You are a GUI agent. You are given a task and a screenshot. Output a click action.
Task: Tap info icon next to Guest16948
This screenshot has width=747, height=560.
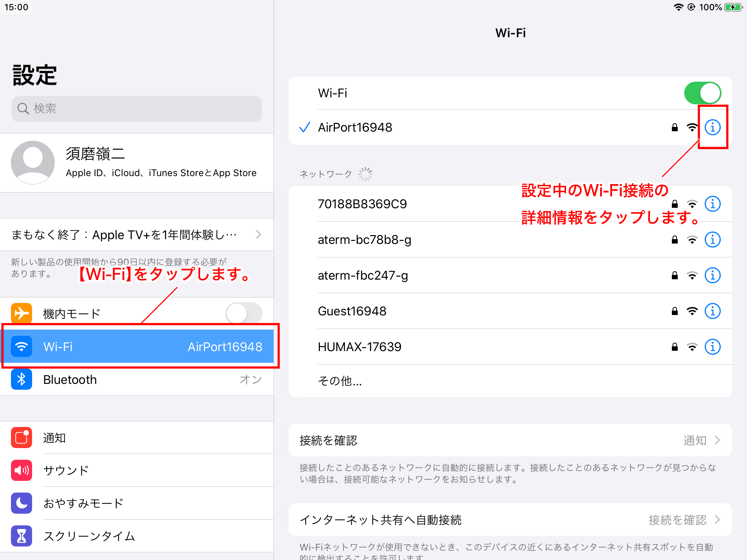click(712, 311)
